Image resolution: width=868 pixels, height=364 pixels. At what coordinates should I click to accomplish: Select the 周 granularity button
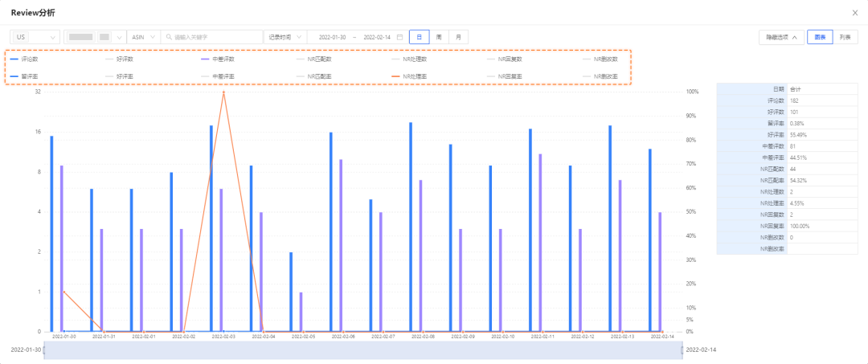coord(438,37)
